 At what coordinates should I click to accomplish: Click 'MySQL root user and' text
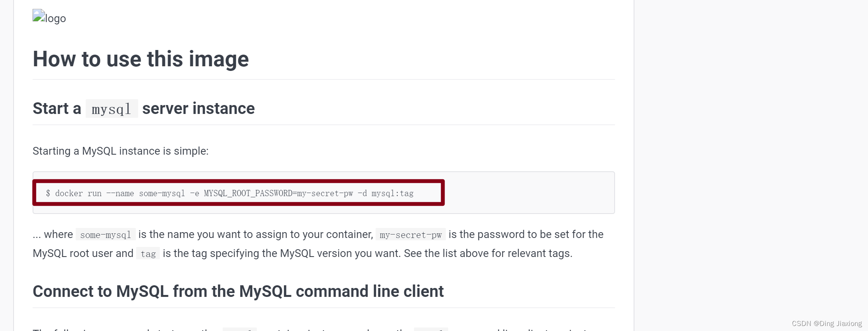[x=83, y=253]
